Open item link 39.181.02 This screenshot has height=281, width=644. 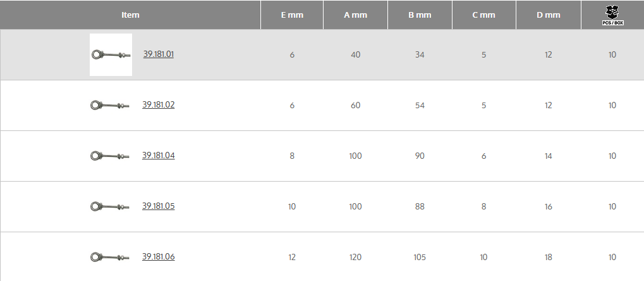tap(159, 105)
